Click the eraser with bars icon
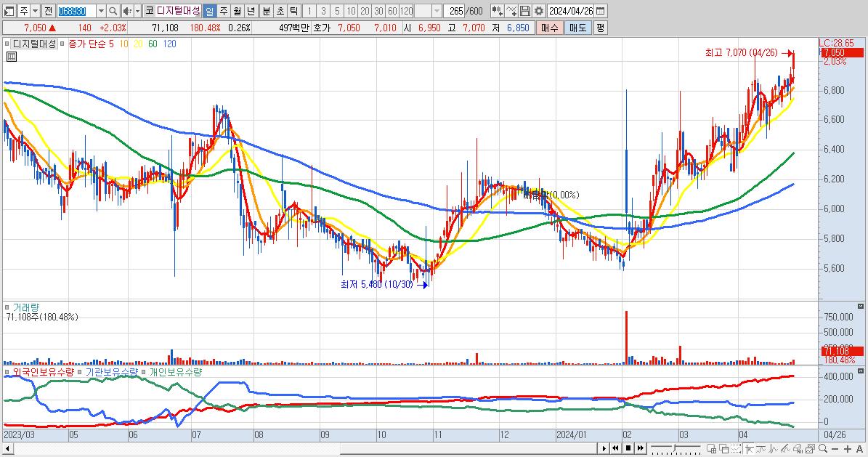Viewport: 868px width, 457px height. tap(798, 449)
